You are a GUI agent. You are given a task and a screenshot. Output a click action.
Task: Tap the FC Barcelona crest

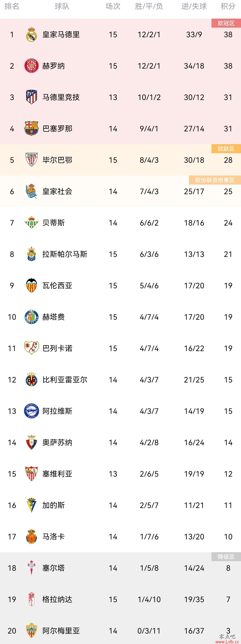(32, 128)
